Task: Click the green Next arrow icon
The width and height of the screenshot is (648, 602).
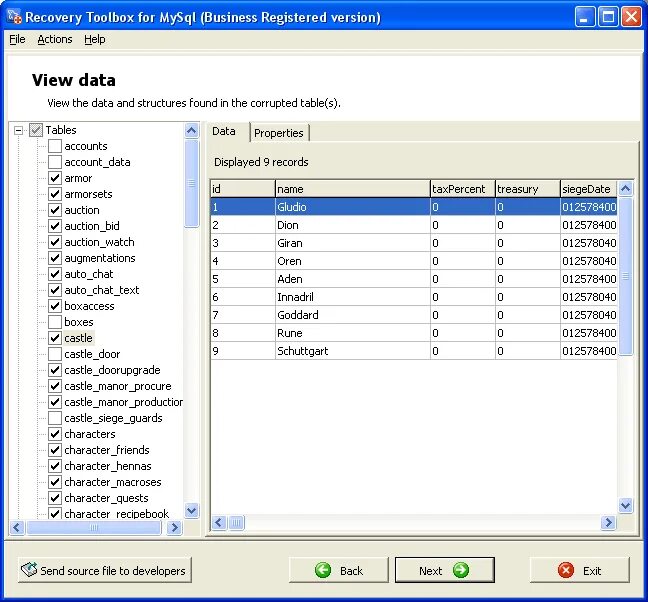Action: click(461, 570)
